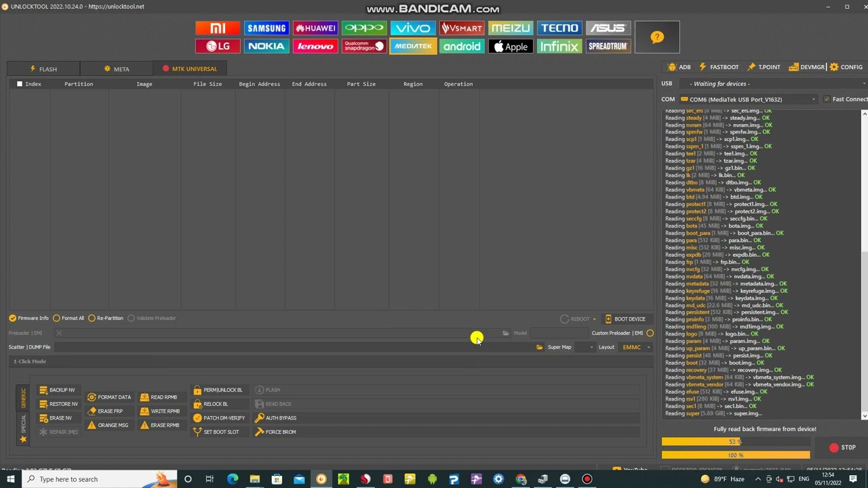The height and width of the screenshot is (488, 868).
Task: Open the Windows Start menu
Action: click(11, 479)
